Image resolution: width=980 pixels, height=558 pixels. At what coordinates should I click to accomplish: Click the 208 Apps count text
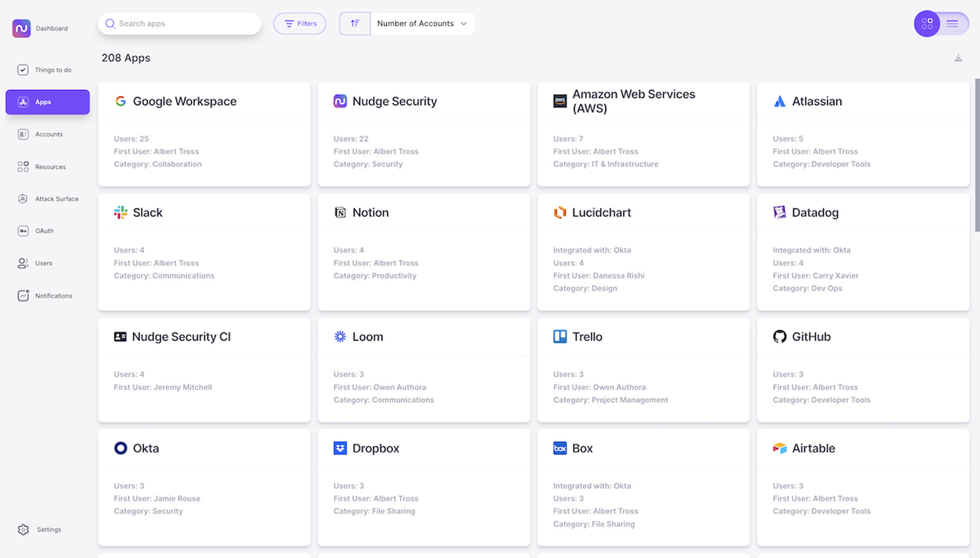pos(126,58)
